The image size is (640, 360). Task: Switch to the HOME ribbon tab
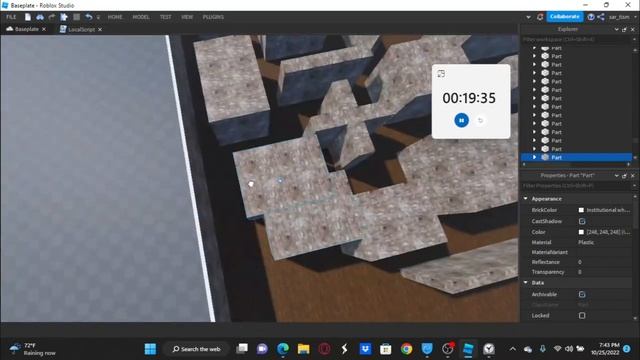(x=115, y=17)
